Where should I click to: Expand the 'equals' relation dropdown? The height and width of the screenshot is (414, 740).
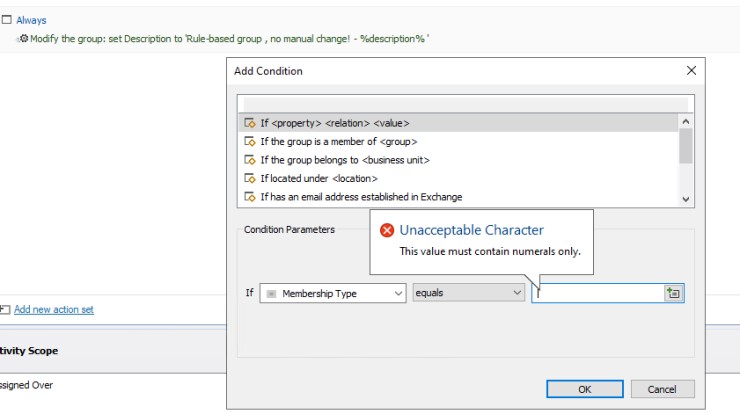pyautogui.click(x=469, y=293)
